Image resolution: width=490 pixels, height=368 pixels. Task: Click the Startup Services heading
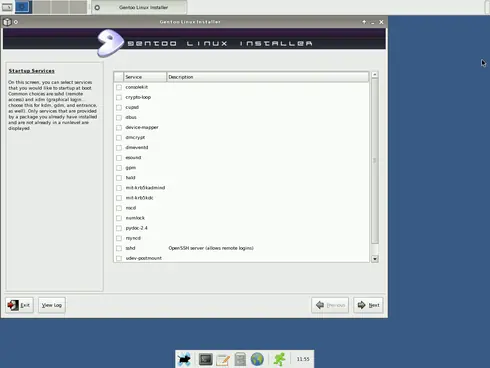coord(32,71)
